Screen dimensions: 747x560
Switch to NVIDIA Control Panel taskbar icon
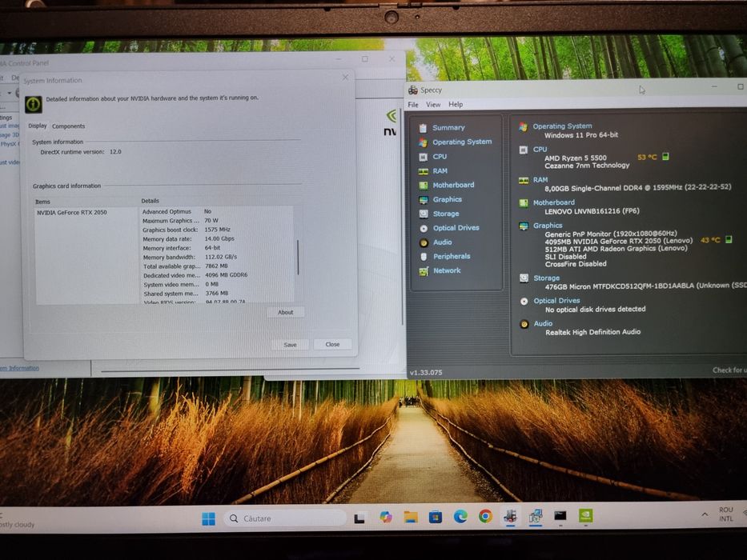pyautogui.click(x=585, y=516)
